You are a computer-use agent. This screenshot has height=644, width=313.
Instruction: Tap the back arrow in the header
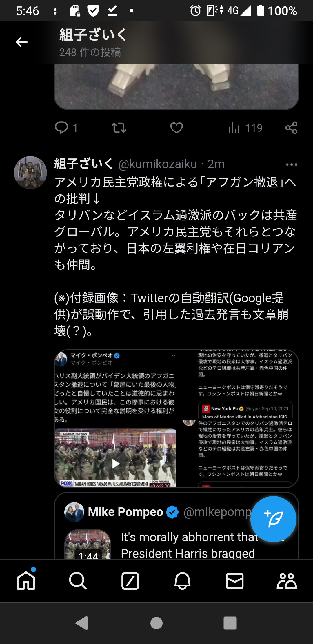tap(21, 42)
